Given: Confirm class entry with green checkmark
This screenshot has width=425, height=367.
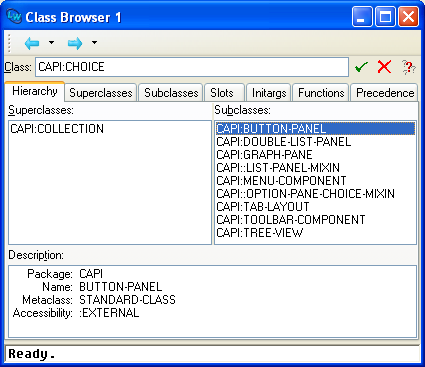Looking at the screenshot, I should [361, 67].
